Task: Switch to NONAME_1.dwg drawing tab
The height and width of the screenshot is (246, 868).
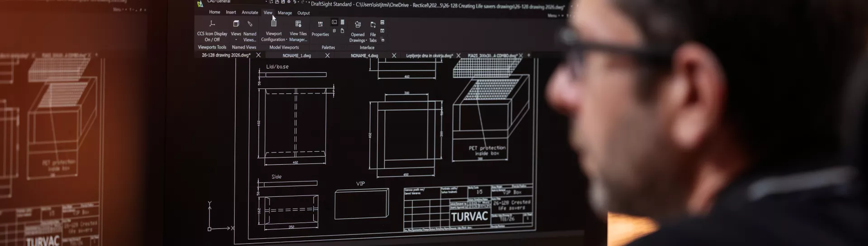Action: (297, 56)
